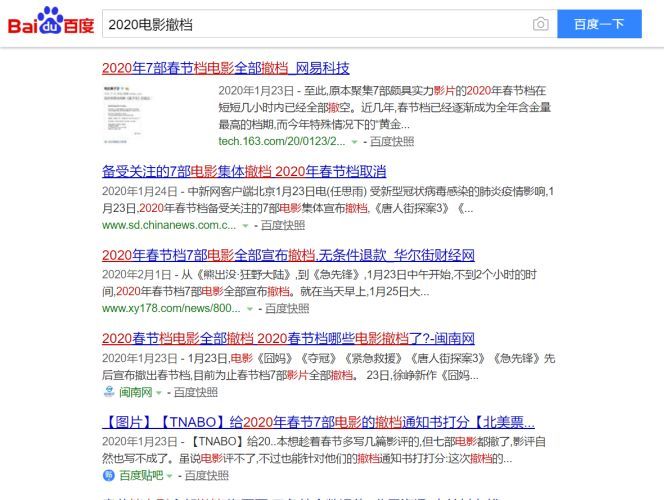
Task: Open camera image search icon
Action: click(x=540, y=24)
